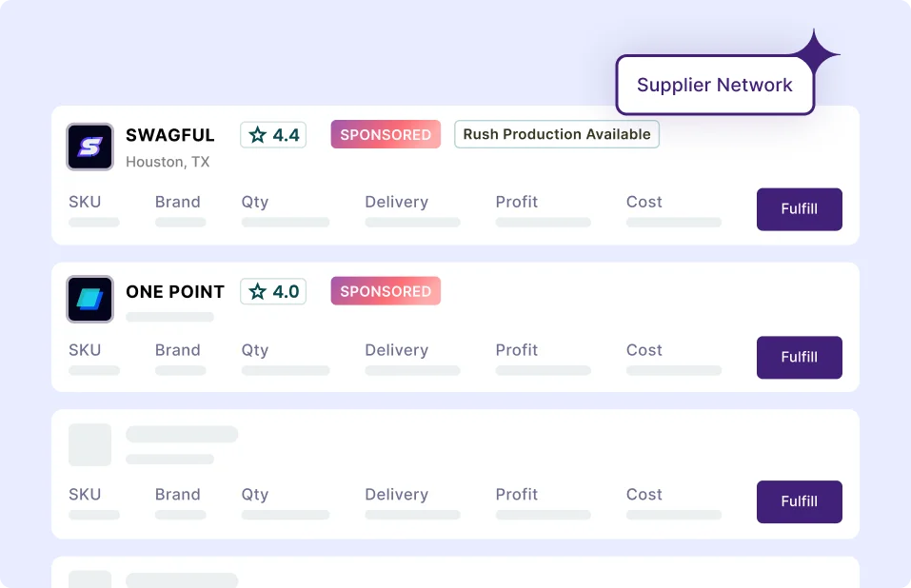The height and width of the screenshot is (588, 911).
Task: Click the One Point supplier logo icon
Action: 89,299
